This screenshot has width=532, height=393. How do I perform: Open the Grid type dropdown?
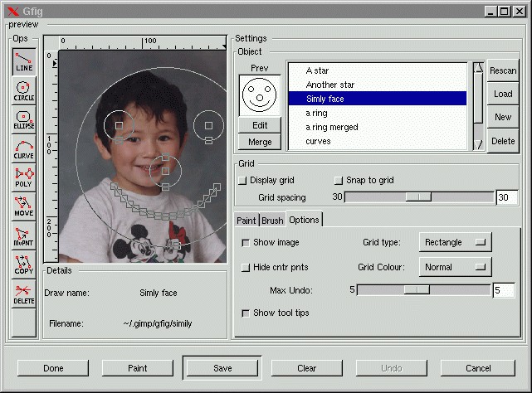coord(455,242)
